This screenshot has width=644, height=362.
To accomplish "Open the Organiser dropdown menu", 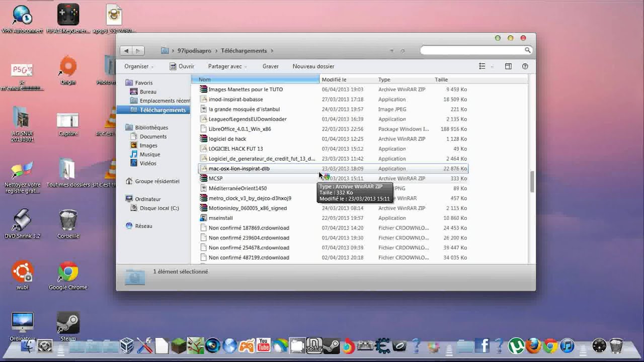I will pos(139,66).
